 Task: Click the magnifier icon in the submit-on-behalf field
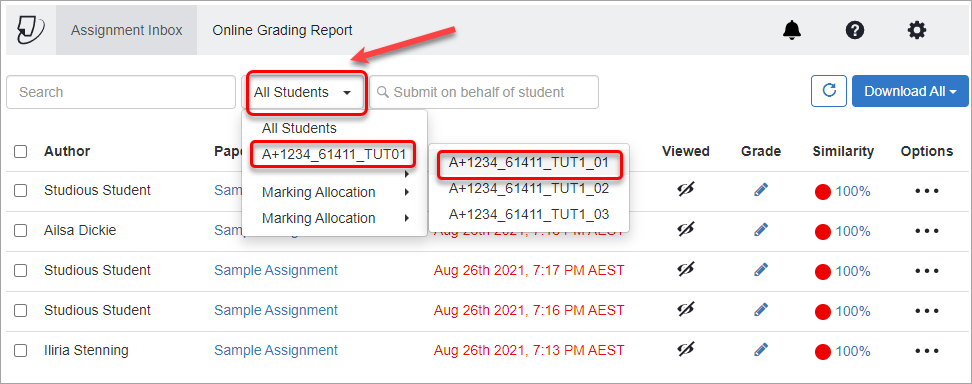pos(382,92)
